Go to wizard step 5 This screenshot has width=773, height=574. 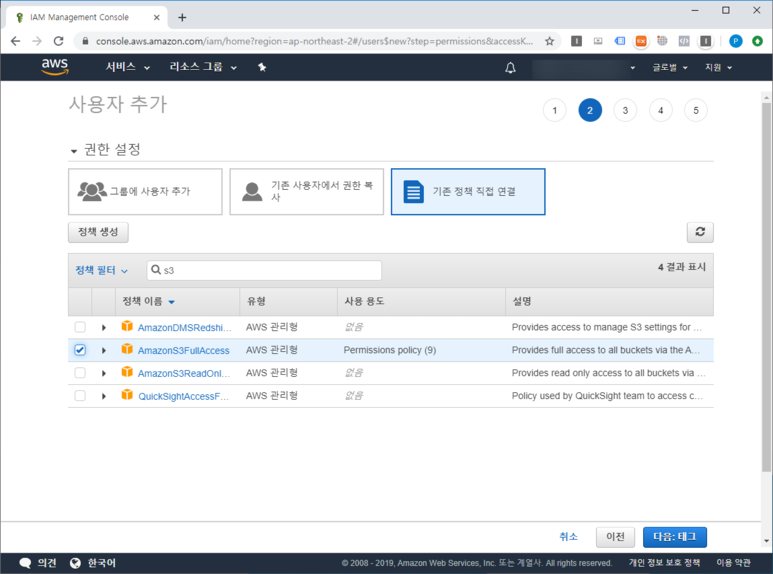point(696,110)
